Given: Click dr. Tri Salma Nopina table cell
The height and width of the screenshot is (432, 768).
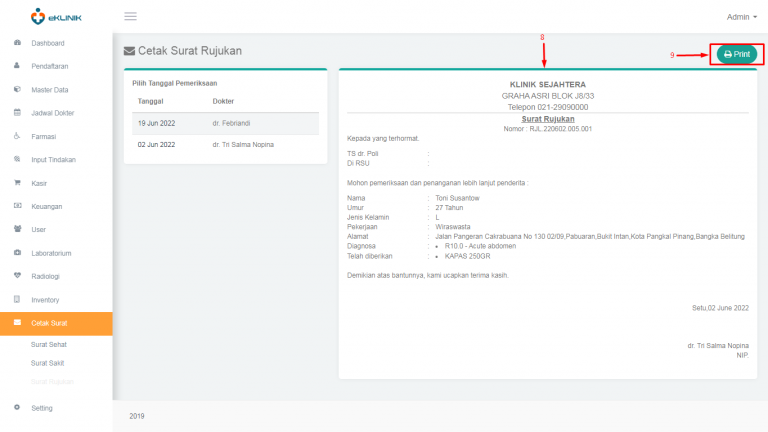Looking at the screenshot, I should 243,145.
